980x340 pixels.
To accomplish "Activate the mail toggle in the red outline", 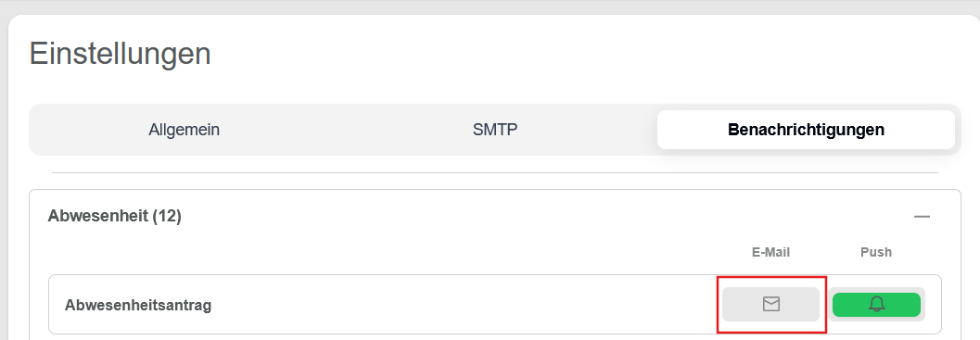I will [770, 305].
